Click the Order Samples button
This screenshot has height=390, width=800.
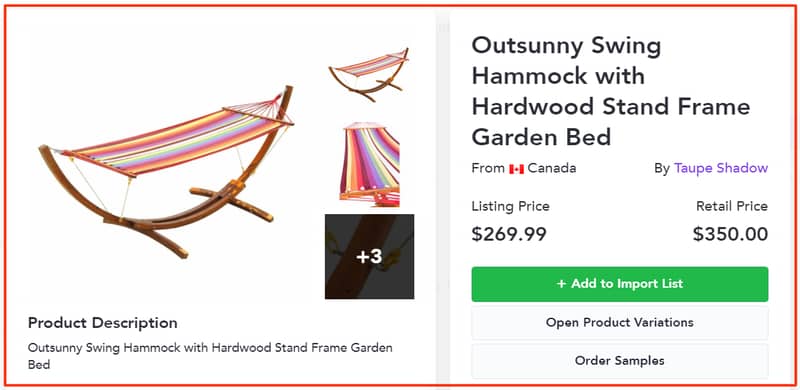pyautogui.click(x=619, y=361)
